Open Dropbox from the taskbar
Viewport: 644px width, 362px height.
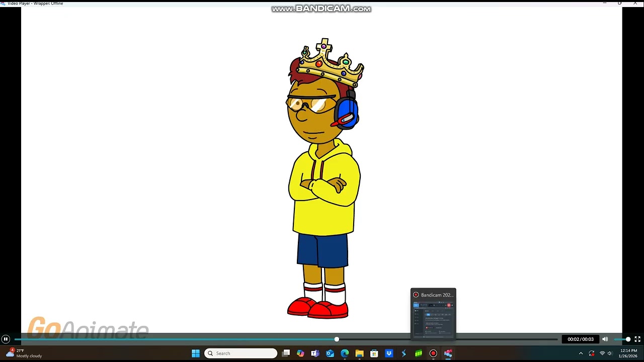pyautogui.click(x=389, y=353)
